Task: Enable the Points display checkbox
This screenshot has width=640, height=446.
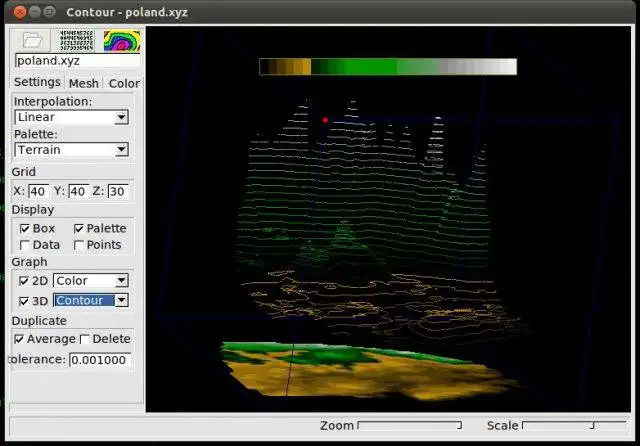Action: 78,245
